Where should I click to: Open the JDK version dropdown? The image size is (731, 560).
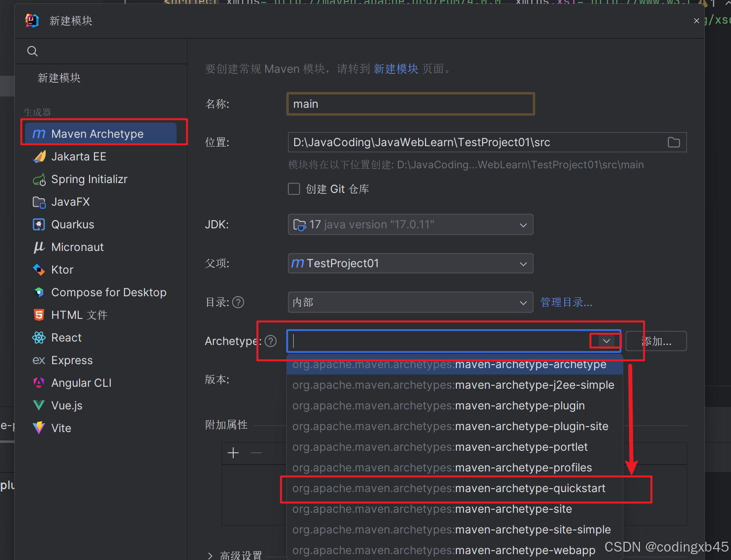coord(523,225)
